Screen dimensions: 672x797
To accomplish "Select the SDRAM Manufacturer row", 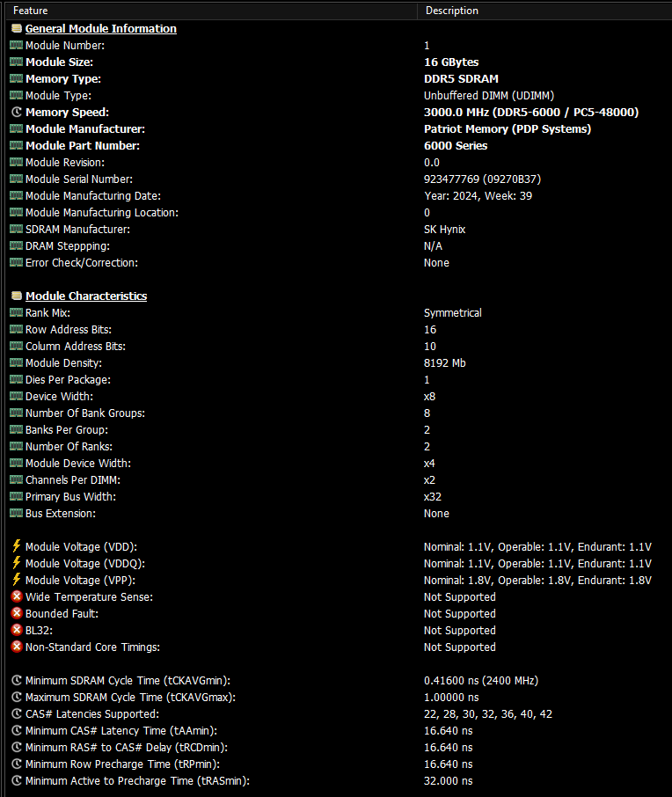I will point(336,230).
